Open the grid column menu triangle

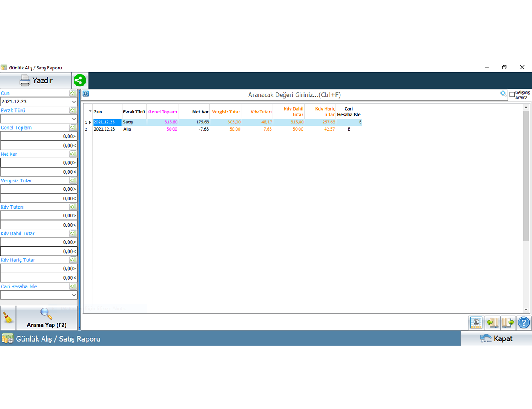tap(90, 111)
